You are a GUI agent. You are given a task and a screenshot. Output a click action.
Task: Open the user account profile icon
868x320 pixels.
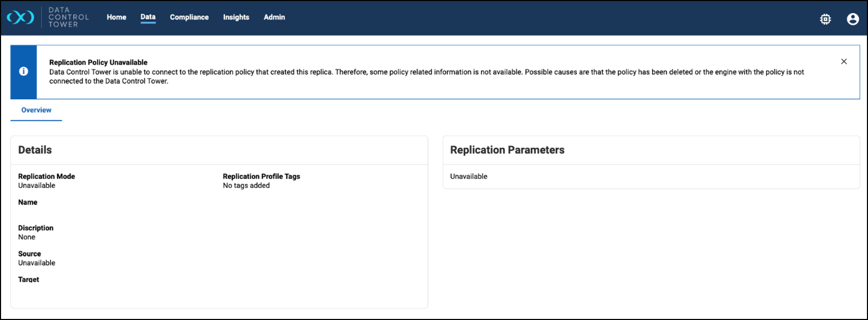852,19
